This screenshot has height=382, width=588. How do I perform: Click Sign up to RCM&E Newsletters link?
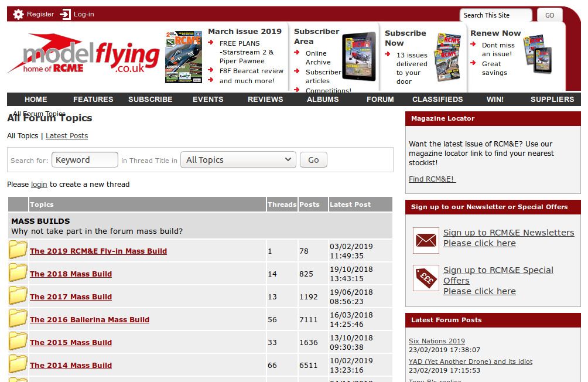[x=508, y=233]
